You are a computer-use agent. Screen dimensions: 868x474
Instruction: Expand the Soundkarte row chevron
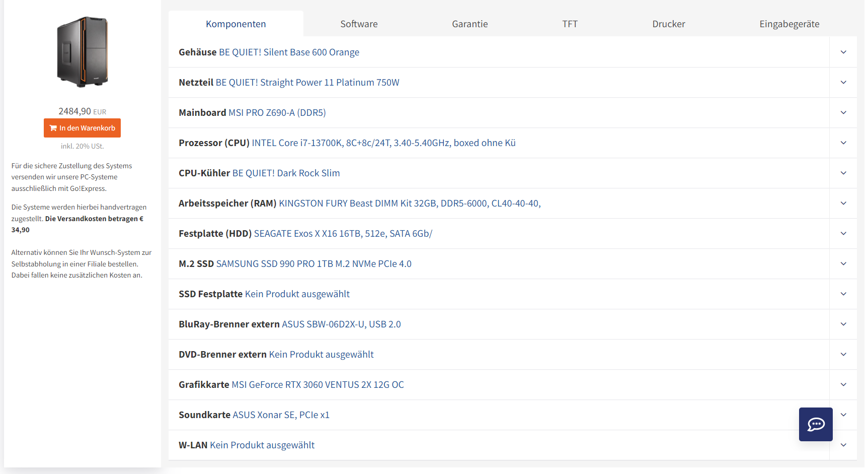(843, 415)
